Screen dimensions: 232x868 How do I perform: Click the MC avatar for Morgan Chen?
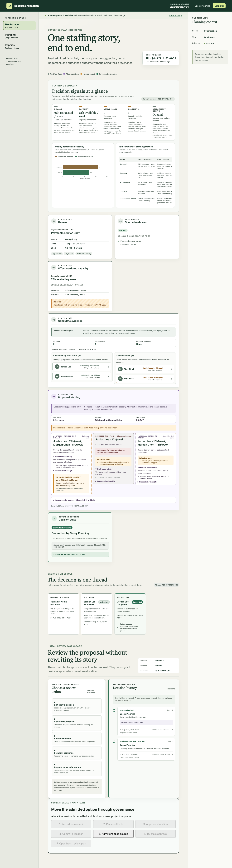[57, 376]
